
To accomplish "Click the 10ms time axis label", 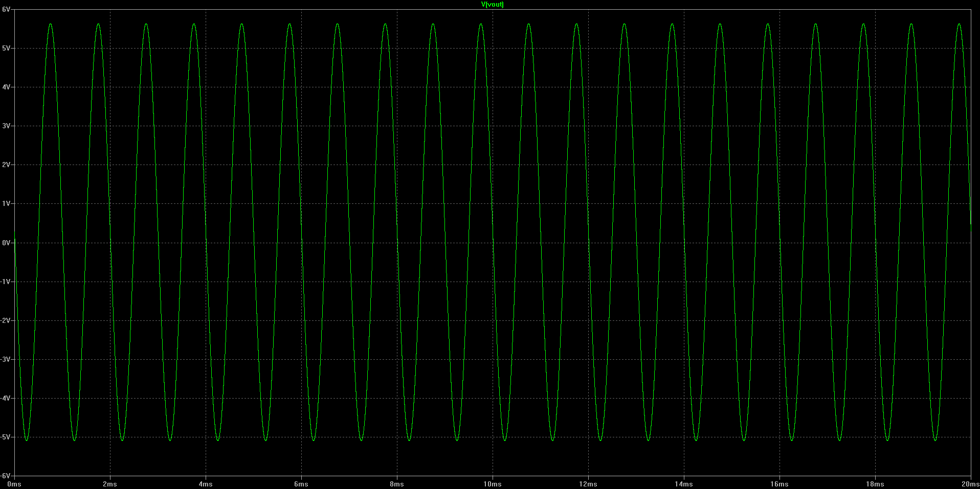I will tap(493, 484).
